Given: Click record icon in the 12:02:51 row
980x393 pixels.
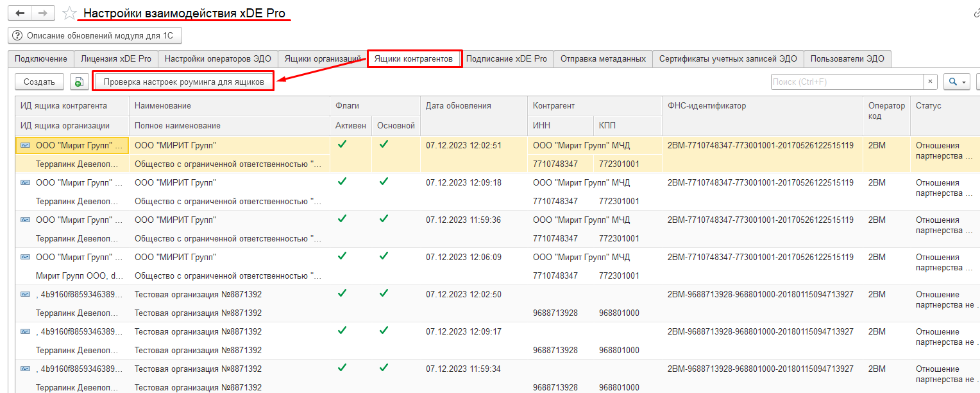Looking at the screenshot, I should pos(26,146).
